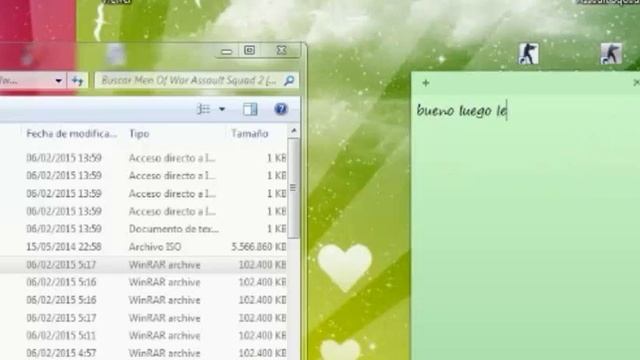Click the file list vertical scrollbar thumb
This screenshot has height=360, width=640.
point(293,188)
